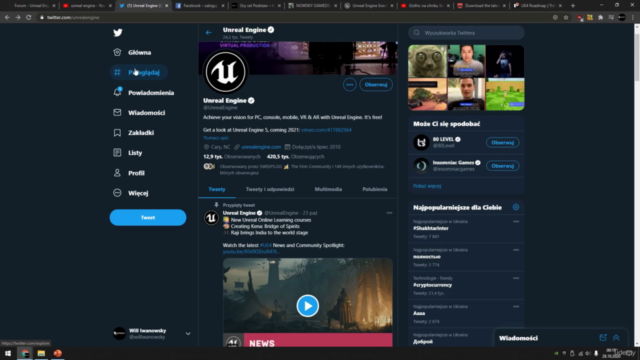Image resolution: width=640 pixels, height=360 pixels.
Task: Compose new message in Wiadomości drawer
Action: coord(603,338)
